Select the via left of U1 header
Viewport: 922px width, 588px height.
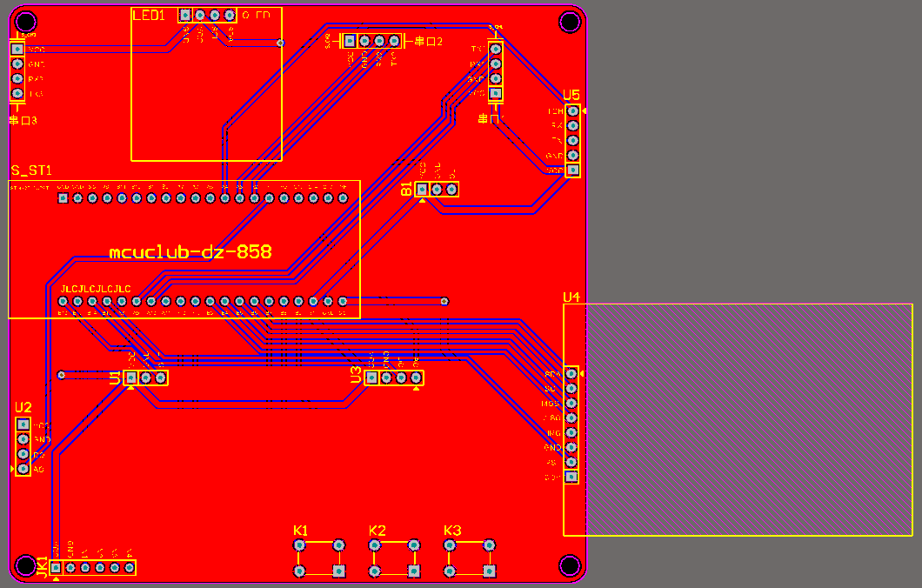point(61,375)
